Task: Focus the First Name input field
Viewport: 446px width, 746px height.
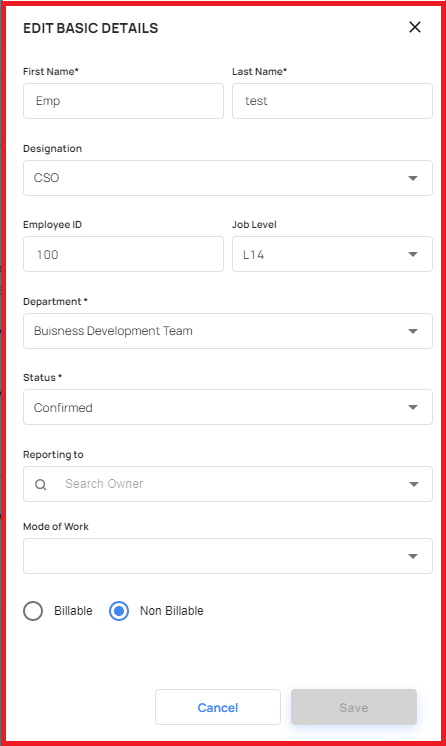Action: (x=123, y=101)
